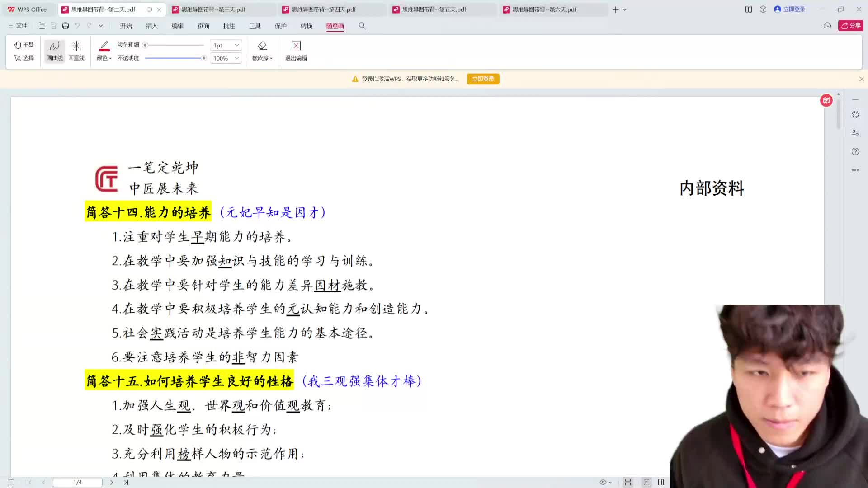This screenshot has width=868, height=488.
Task: Toggle the eye reading mode in status bar
Action: [x=603, y=482]
